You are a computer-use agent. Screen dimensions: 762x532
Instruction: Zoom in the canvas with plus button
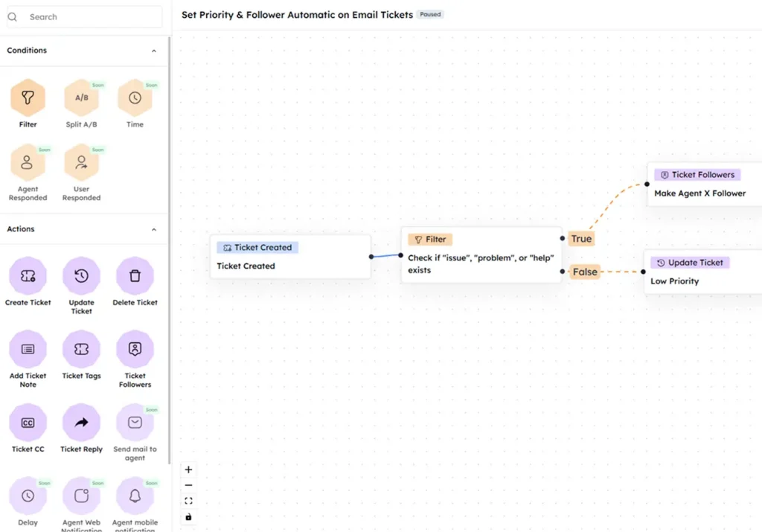[x=188, y=469]
